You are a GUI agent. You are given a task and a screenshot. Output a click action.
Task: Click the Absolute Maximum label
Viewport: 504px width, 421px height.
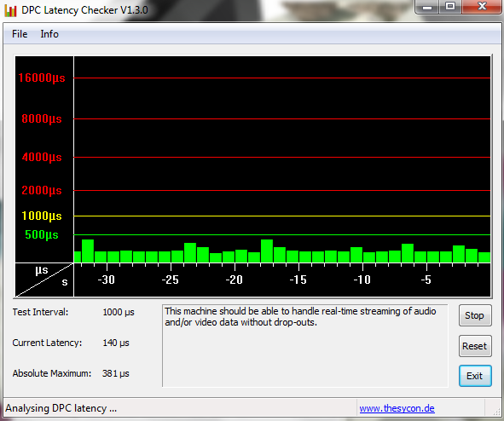tap(52, 373)
